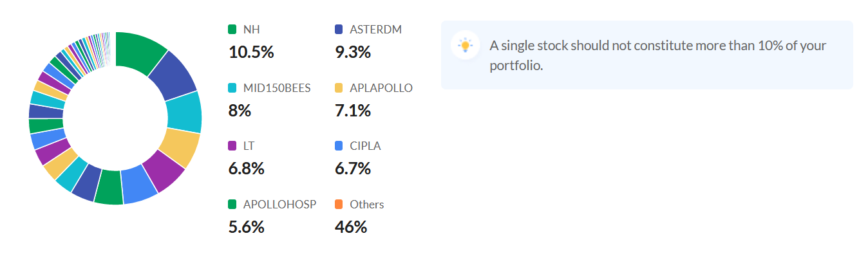Select the NH legend label

click(252, 30)
